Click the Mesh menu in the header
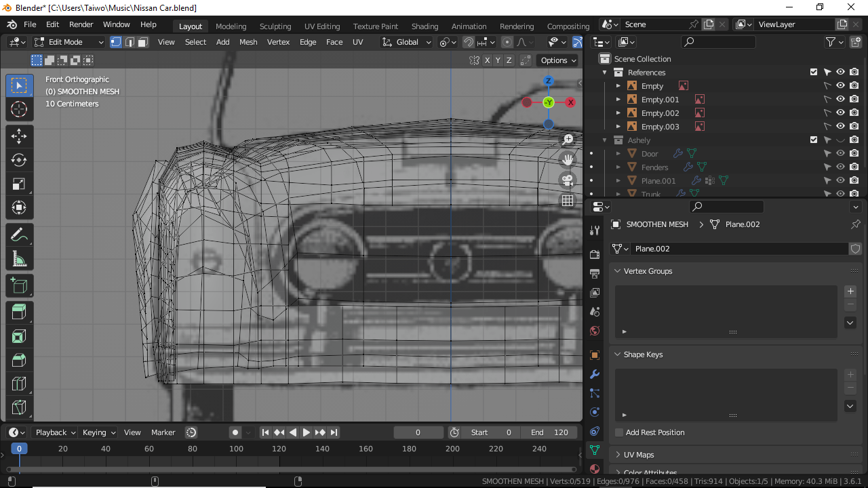 (248, 42)
